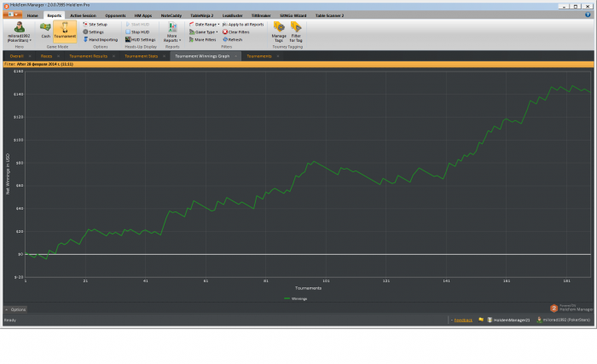Open the NoteCaddy ribbon tab
The image size is (597, 364).
pyautogui.click(x=171, y=15)
